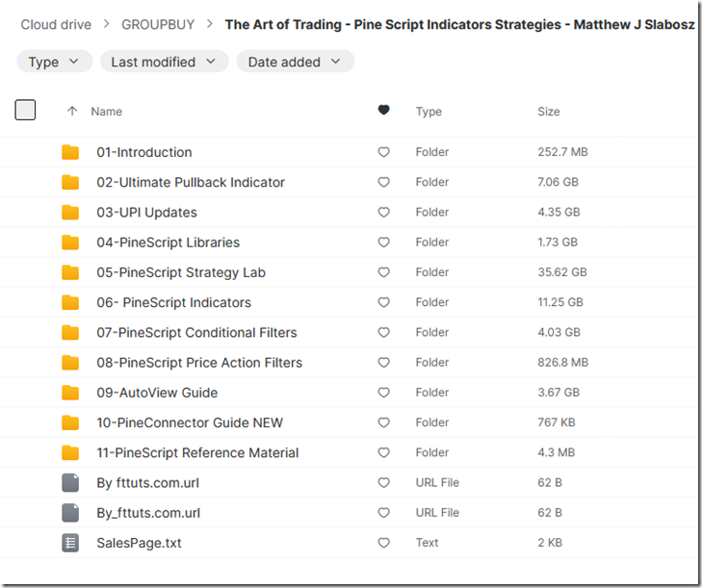Open the 11-PineScript Reference Material name
Image resolution: width=702 pixels, height=588 pixels.
click(197, 452)
